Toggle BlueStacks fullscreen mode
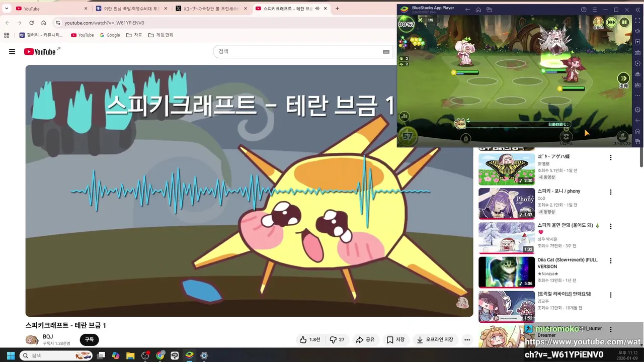The image size is (644, 362). pyautogui.click(x=638, y=21)
